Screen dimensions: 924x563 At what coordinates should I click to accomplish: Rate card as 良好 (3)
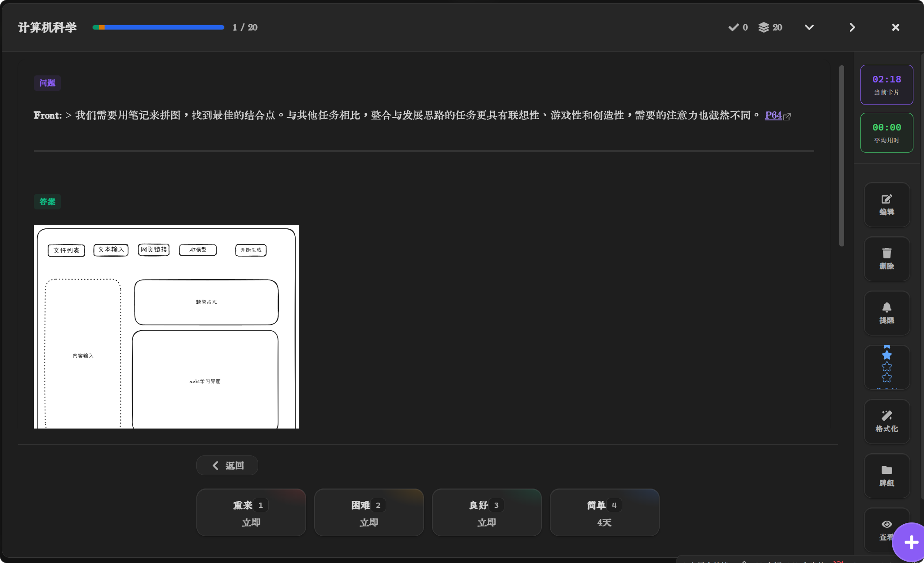click(487, 512)
